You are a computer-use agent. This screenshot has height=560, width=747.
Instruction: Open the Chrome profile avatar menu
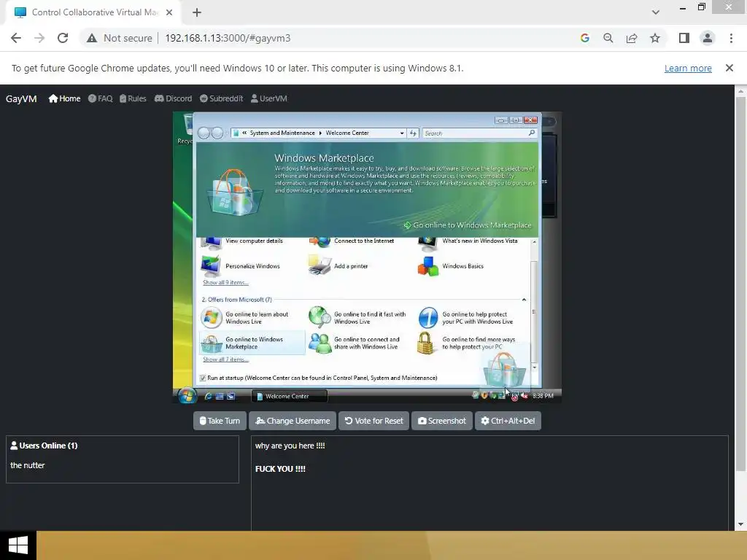point(708,38)
